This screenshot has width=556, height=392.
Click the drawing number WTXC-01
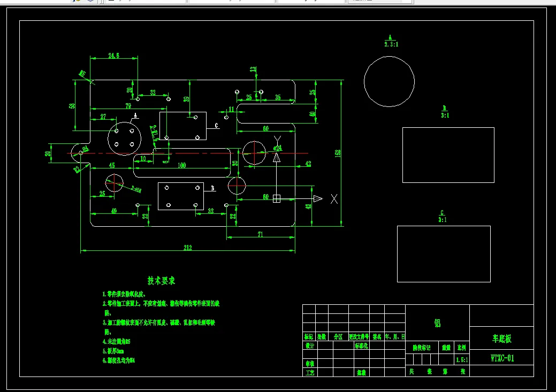click(502, 358)
